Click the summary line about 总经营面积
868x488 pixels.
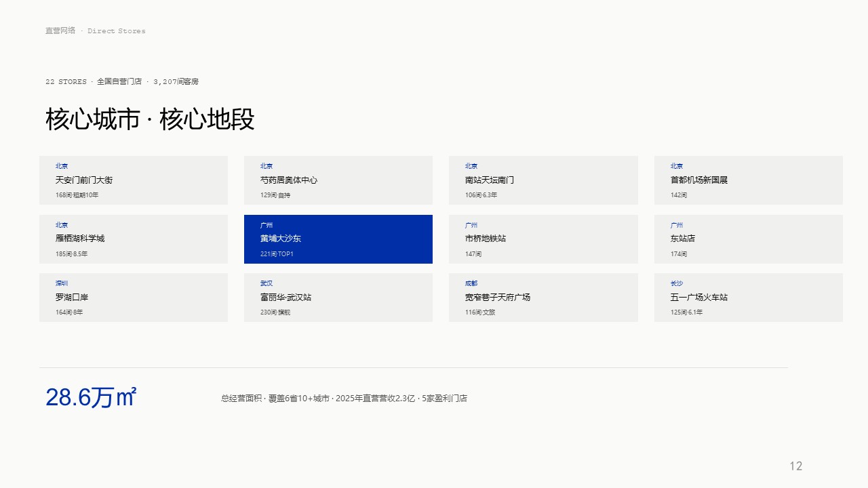tap(344, 399)
